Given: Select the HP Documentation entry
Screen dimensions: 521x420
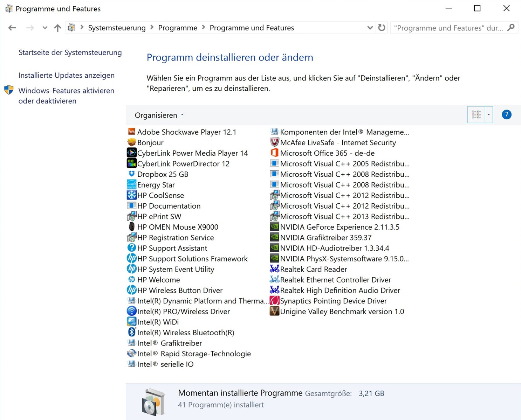Looking at the screenshot, I should [164, 206].
